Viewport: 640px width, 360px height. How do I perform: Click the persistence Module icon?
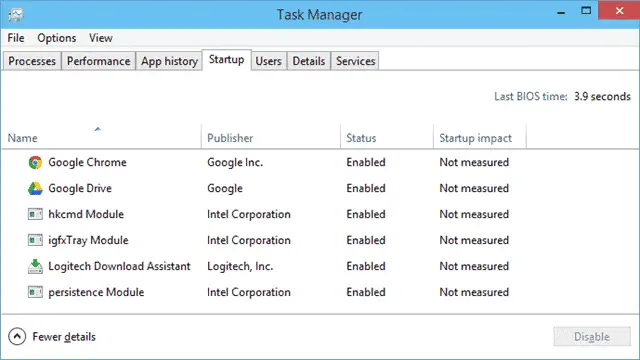click(35, 292)
